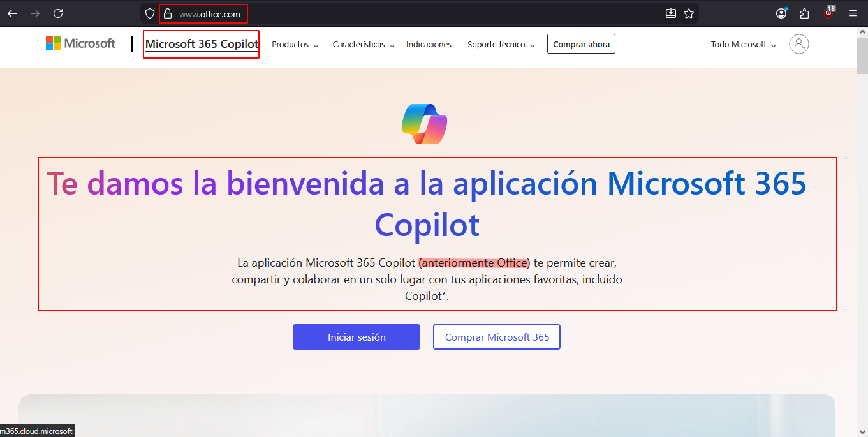The width and height of the screenshot is (868, 437).
Task: Click the Microsoft logo
Action: coord(80,43)
